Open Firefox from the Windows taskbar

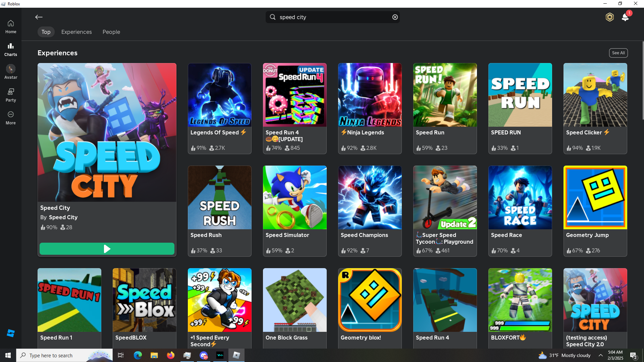(171, 355)
